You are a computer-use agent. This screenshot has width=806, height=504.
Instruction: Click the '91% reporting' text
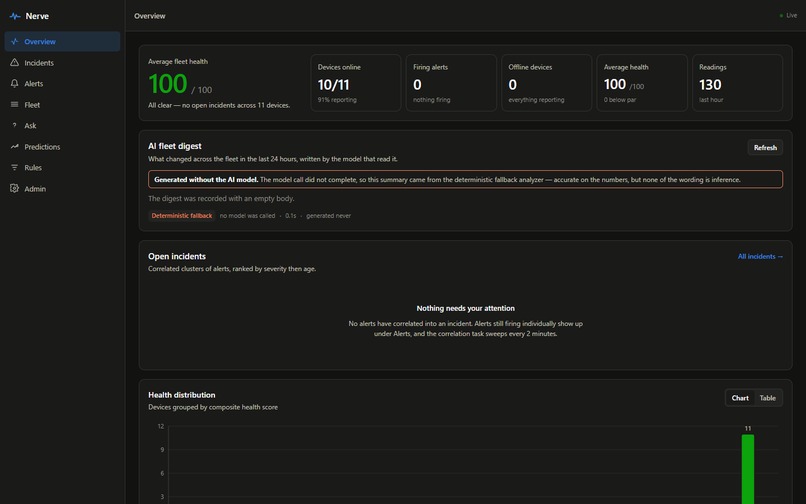[x=337, y=100]
